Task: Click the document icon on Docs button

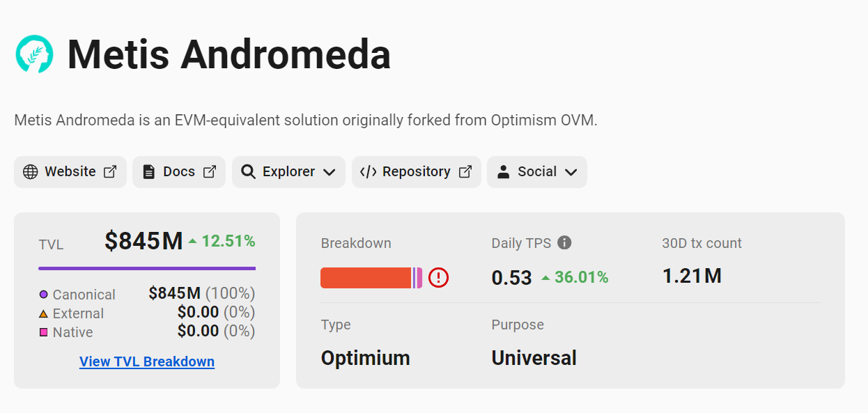Action: 148,172
